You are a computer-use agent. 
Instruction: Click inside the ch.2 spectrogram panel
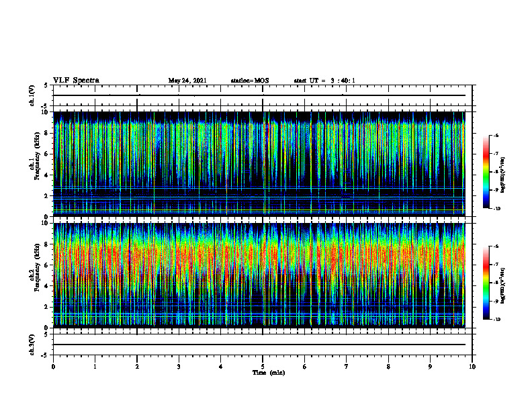click(259, 275)
